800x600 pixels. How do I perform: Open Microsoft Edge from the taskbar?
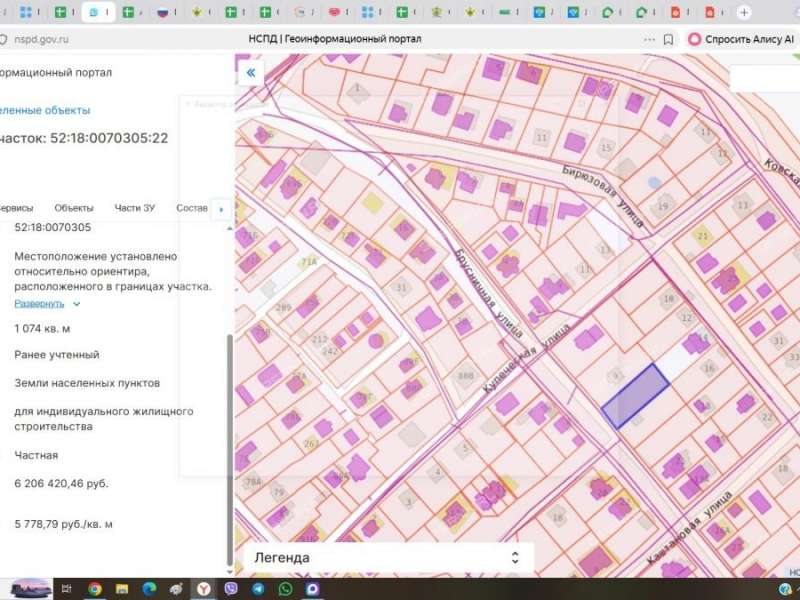[148, 588]
